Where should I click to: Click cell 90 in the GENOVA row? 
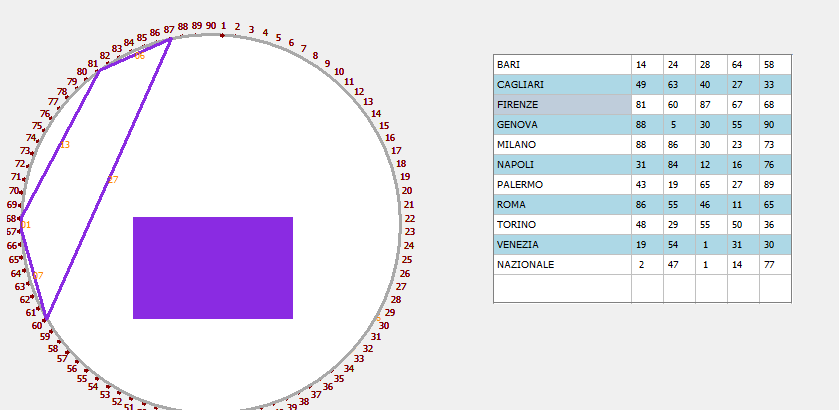[775, 125]
